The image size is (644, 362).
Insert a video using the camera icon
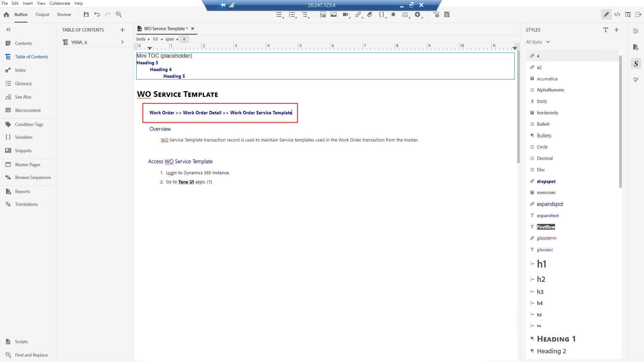point(345,15)
